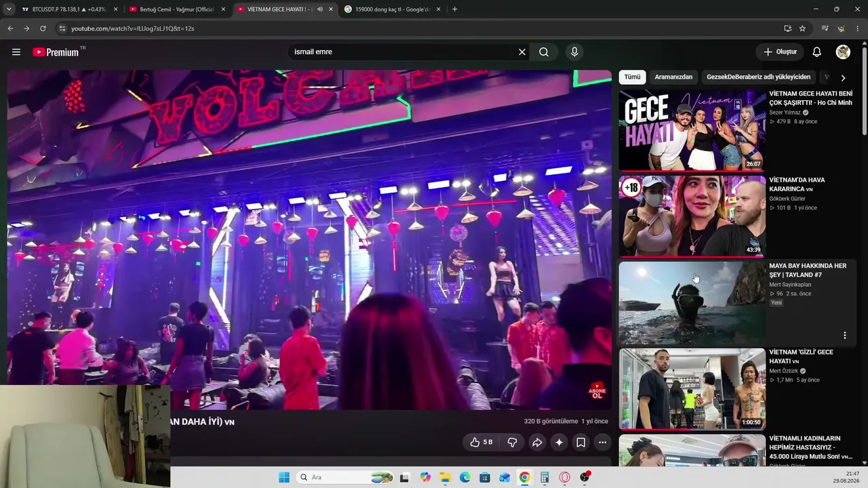This screenshot has height=488, width=868.
Task: Go forward with the browser forward arrow
Action: coord(26,28)
